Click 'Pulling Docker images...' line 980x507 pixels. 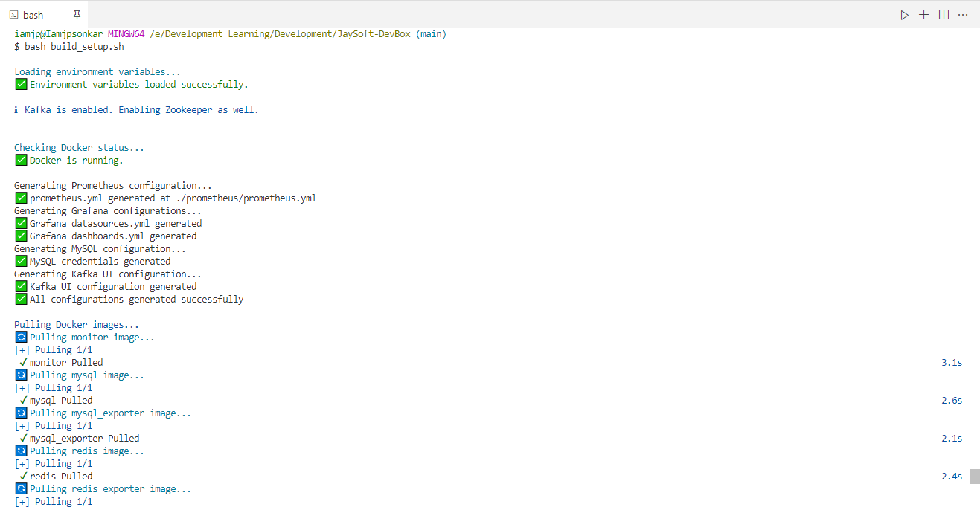77,325
